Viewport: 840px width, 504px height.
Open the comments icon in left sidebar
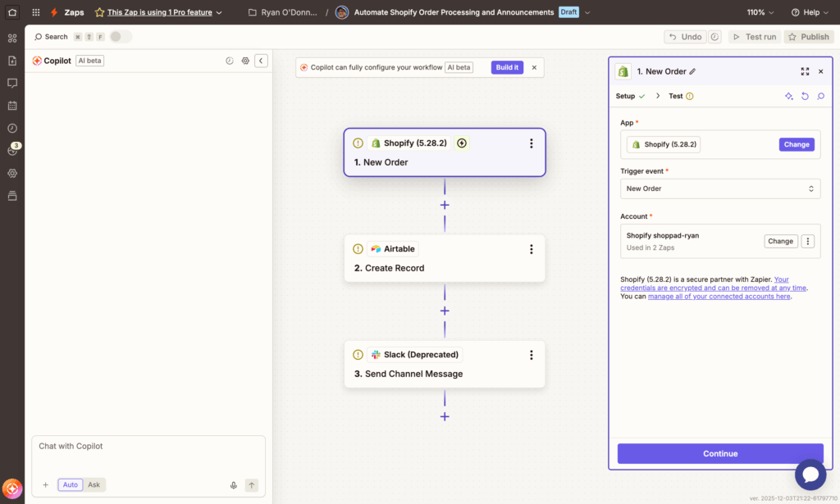tap(12, 83)
